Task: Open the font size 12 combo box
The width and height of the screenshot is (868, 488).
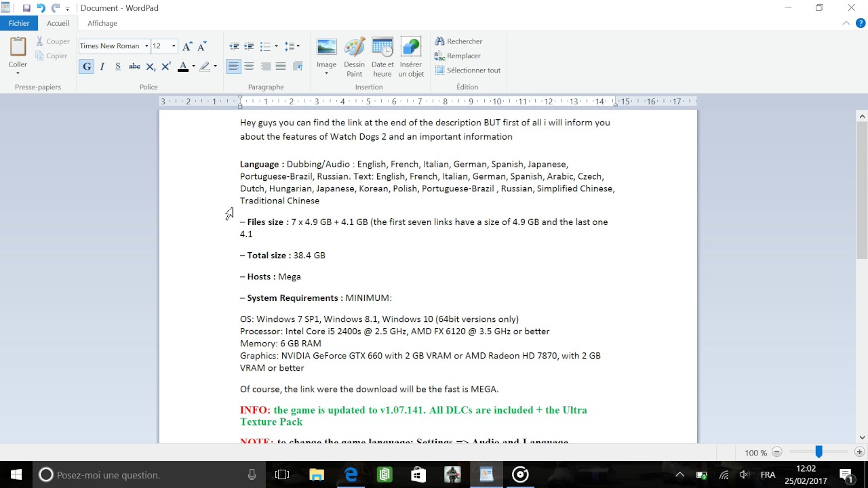Action: [x=164, y=46]
